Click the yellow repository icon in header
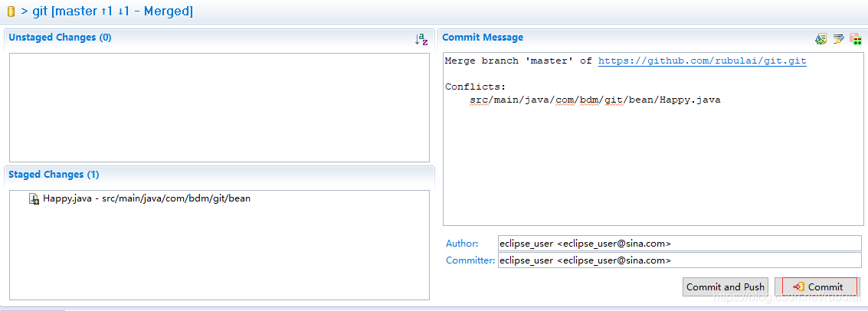 [x=11, y=11]
